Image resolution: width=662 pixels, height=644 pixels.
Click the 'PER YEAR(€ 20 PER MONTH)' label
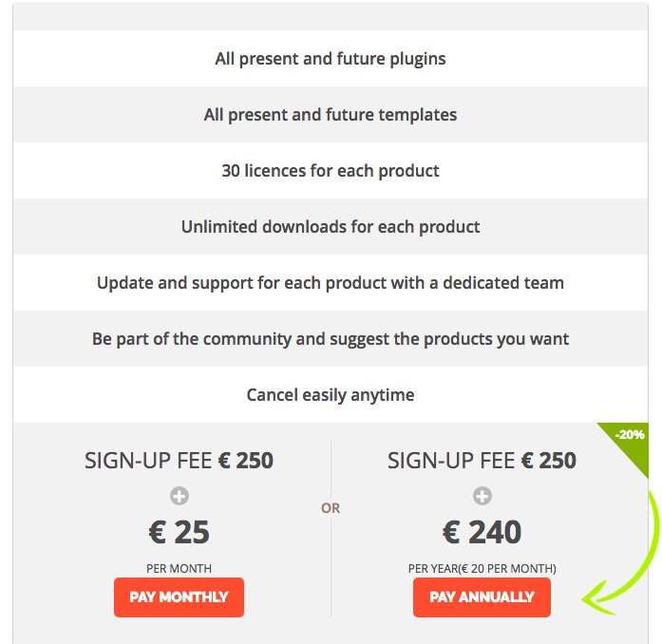(x=482, y=568)
